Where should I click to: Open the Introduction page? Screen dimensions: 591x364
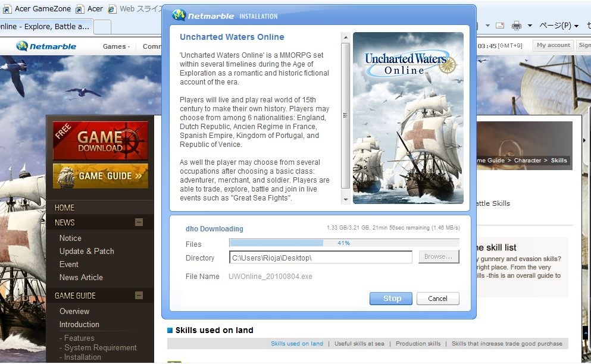pos(79,324)
